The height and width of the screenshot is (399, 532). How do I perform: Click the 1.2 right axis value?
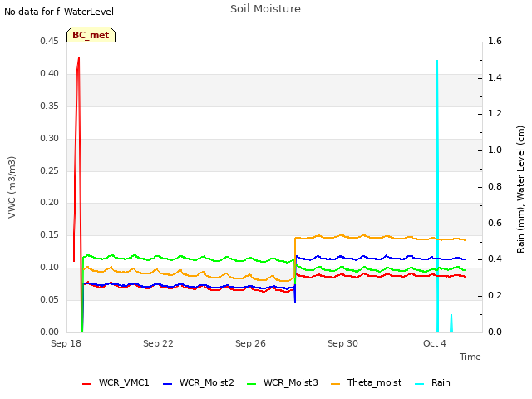pyautogui.click(x=495, y=114)
